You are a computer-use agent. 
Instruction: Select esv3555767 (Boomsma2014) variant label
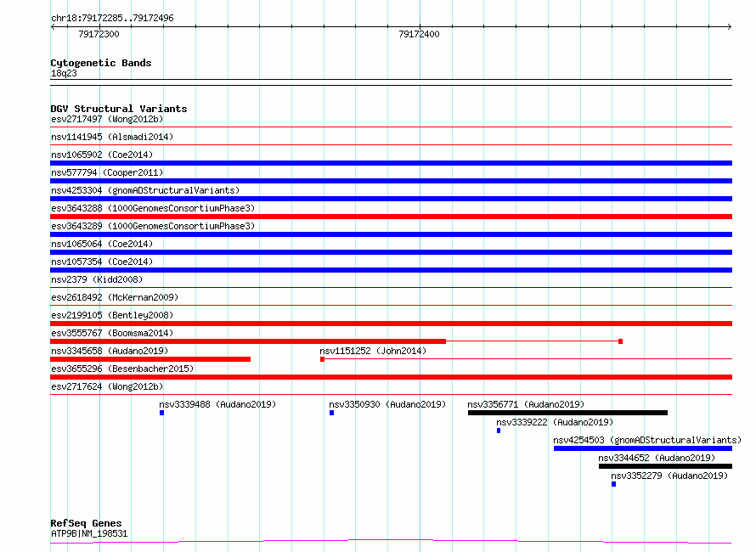(x=112, y=333)
